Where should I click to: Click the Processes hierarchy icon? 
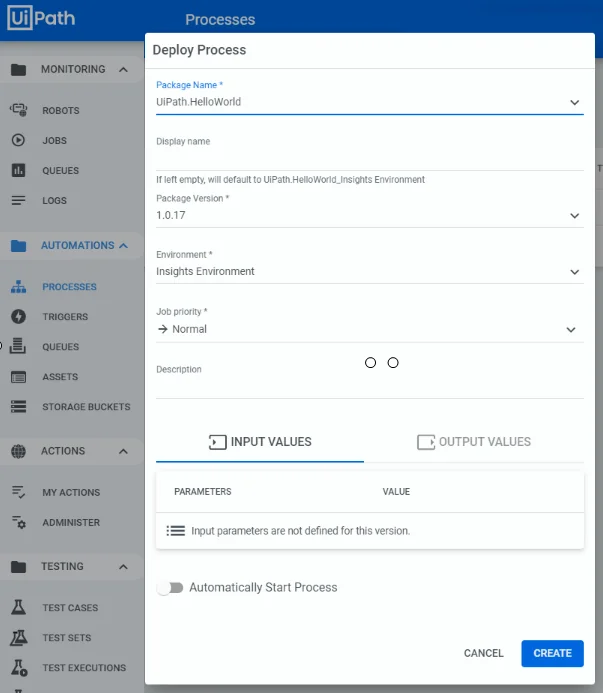[x=18, y=286]
